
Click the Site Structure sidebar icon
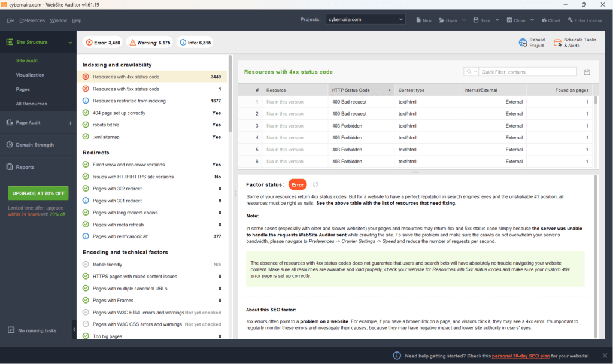[10, 42]
